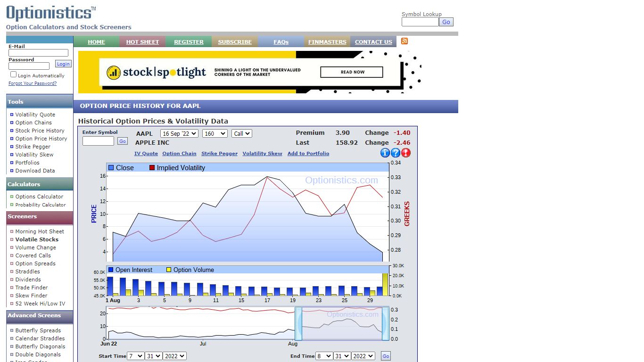Click the yellow Option Volume legend square
The height and width of the screenshot is (362, 644).
(x=169, y=270)
